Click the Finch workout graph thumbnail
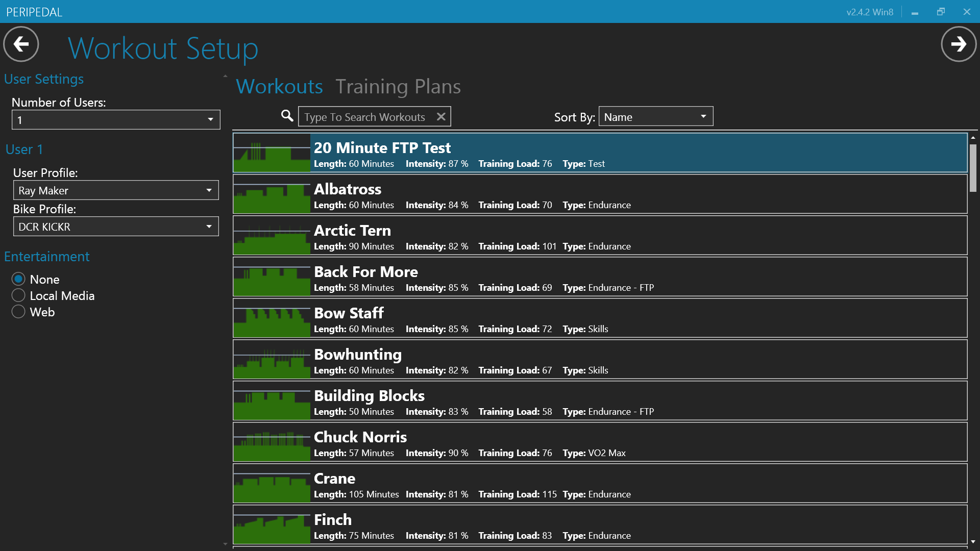 pyautogui.click(x=272, y=524)
